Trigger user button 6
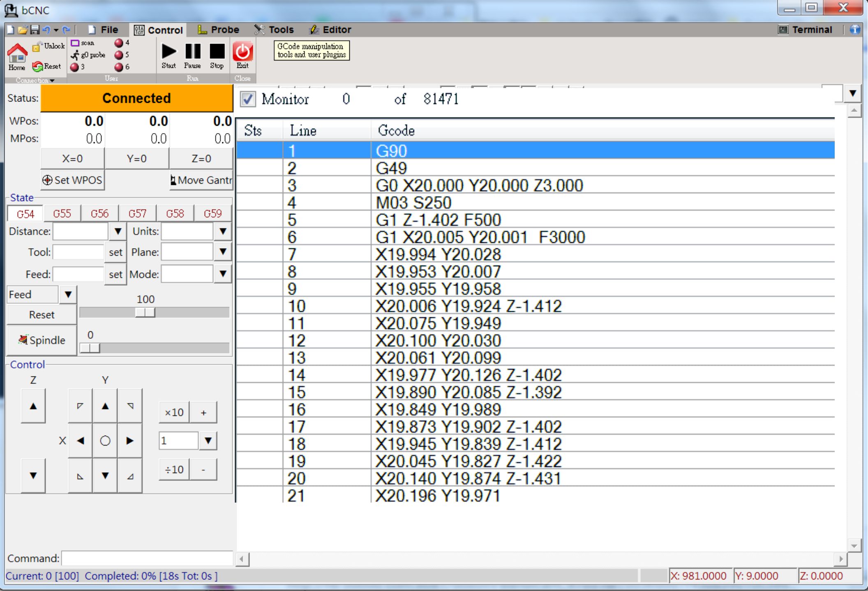 122,67
